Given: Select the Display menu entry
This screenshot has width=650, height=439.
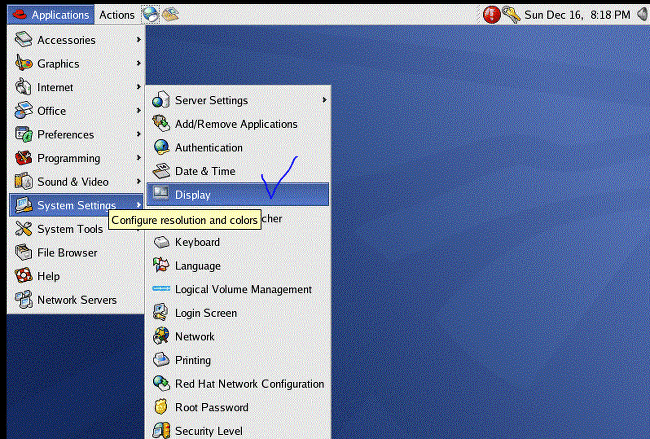Looking at the screenshot, I should [x=238, y=194].
